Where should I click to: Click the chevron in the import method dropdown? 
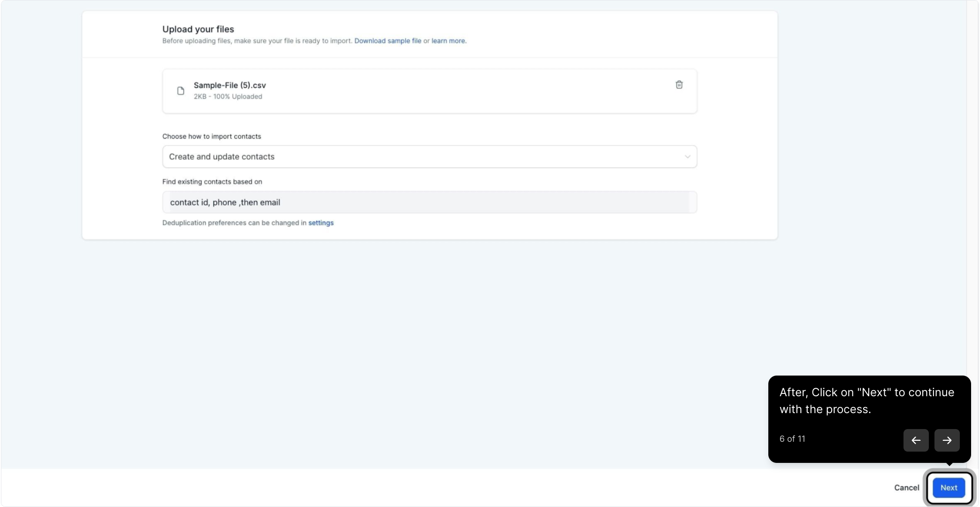click(x=687, y=157)
